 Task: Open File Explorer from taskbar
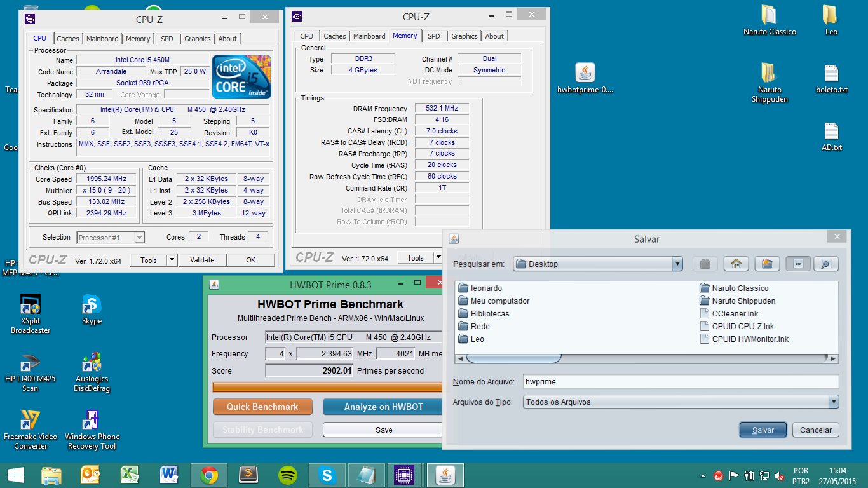click(51, 475)
